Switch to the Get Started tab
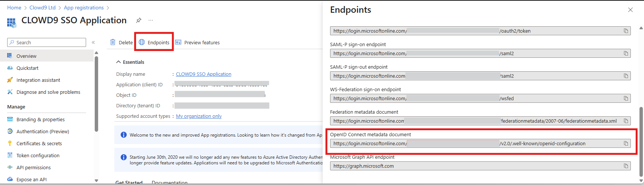 click(129, 182)
